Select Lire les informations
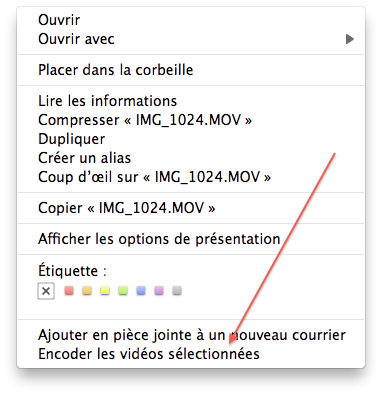Image resolution: width=382 pixels, height=395 pixels. [x=191, y=101]
